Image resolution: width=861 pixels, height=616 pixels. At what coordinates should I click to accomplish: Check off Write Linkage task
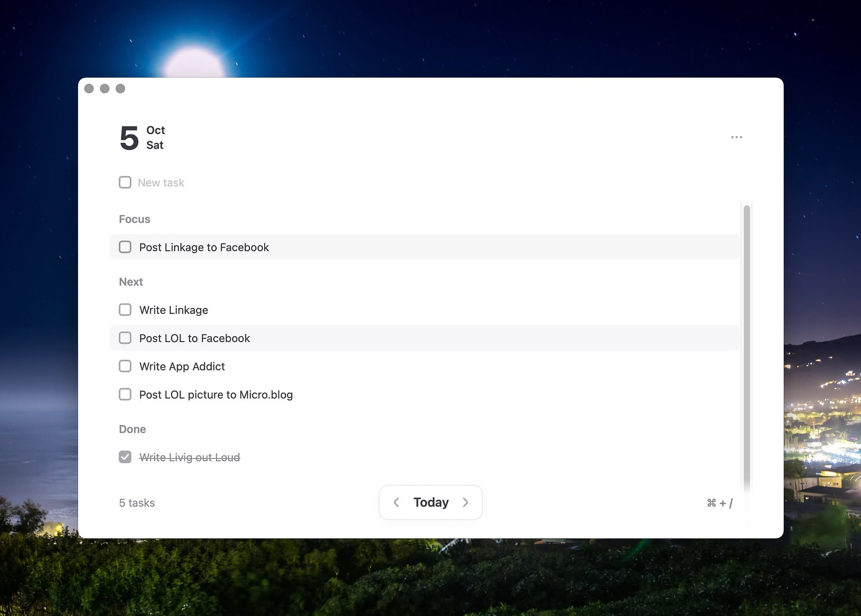click(x=125, y=310)
